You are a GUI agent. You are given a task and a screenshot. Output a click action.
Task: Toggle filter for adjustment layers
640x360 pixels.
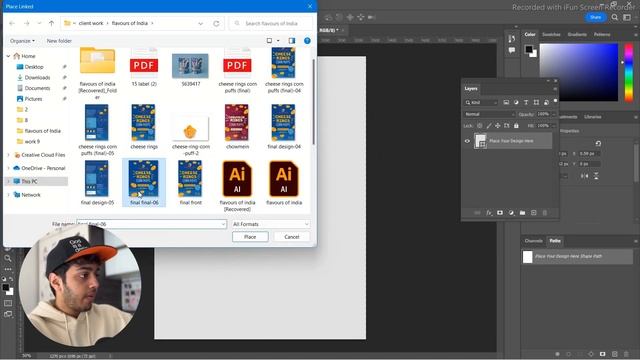pos(516,102)
